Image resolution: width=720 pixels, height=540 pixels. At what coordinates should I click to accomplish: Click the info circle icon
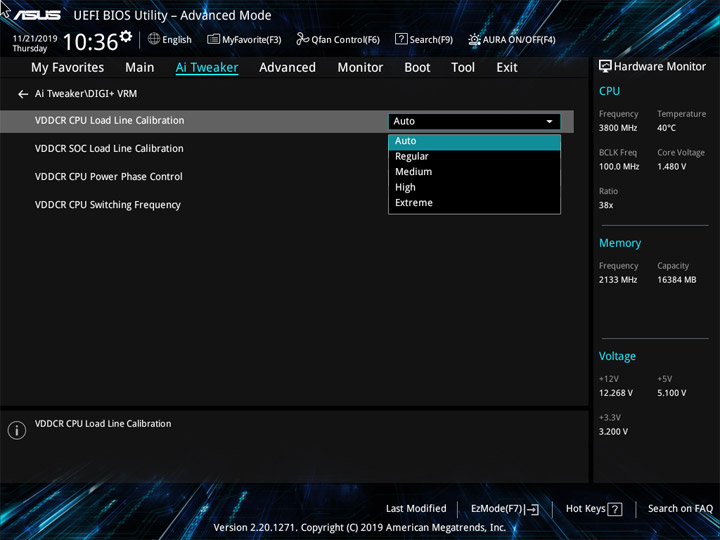(17, 430)
